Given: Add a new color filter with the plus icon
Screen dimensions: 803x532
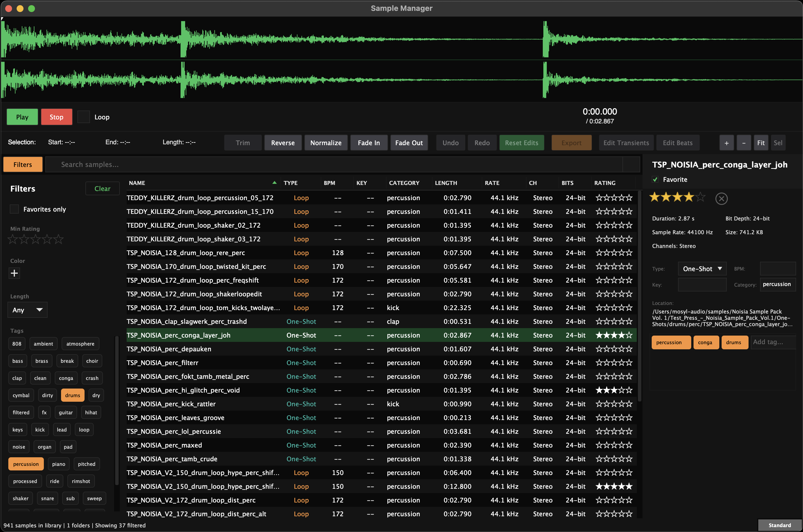Looking at the screenshot, I should click(x=14, y=273).
